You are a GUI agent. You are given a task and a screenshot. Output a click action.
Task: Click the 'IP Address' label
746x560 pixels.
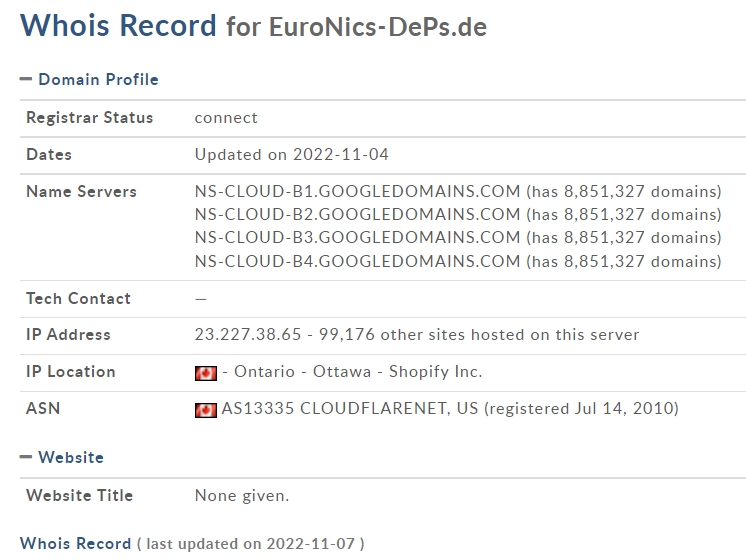point(69,334)
